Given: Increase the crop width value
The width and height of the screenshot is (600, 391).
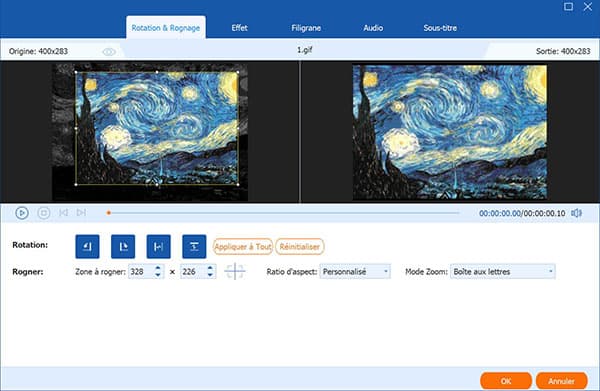Looking at the screenshot, I should (x=158, y=268).
